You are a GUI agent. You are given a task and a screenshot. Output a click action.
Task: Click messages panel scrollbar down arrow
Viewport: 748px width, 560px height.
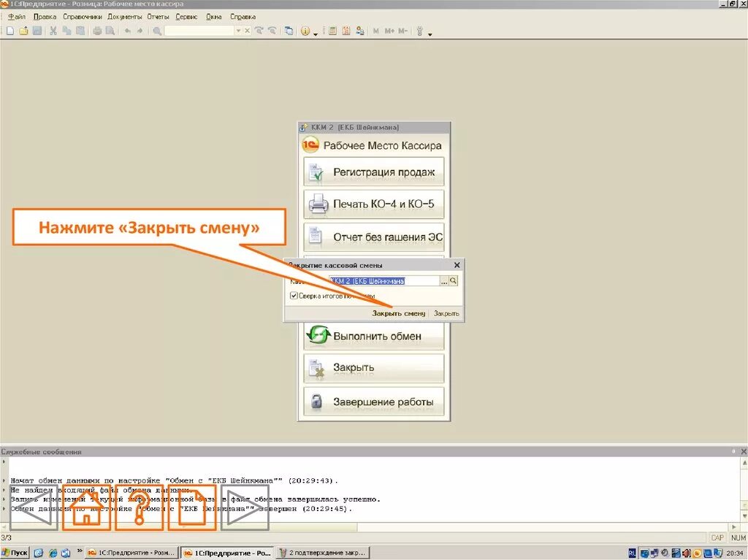[743, 515]
